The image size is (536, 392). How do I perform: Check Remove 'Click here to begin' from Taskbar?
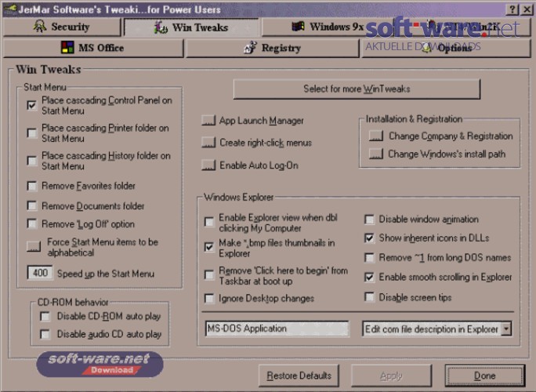click(x=209, y=274)
